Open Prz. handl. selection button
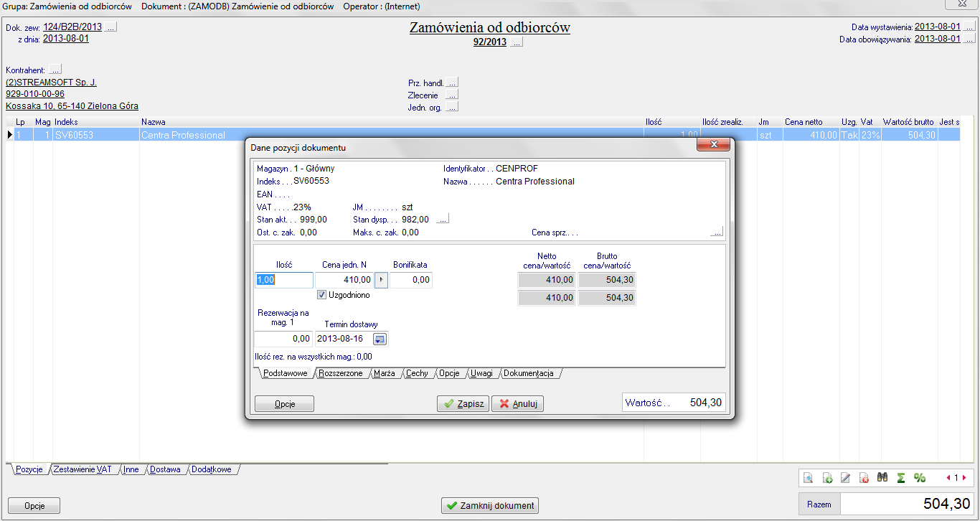Image resolution: width=980 pixels, height=521 pixels. (452, 83)
